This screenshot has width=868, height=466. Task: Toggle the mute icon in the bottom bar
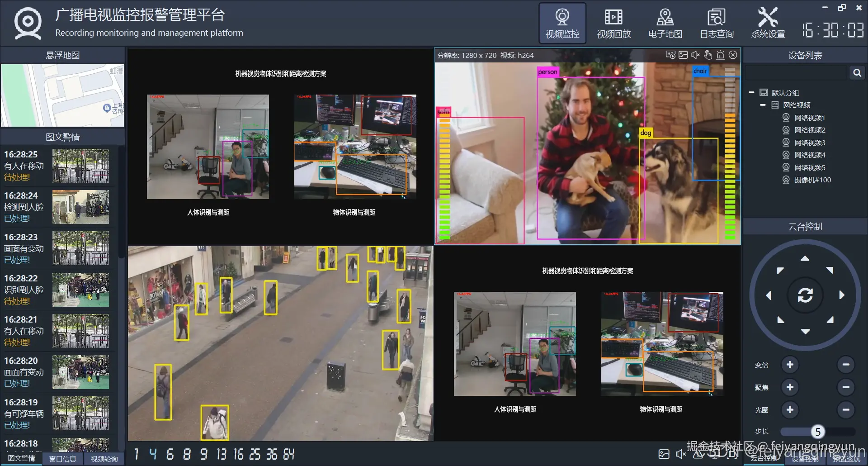pyautogui.click(x=680, y=454)
